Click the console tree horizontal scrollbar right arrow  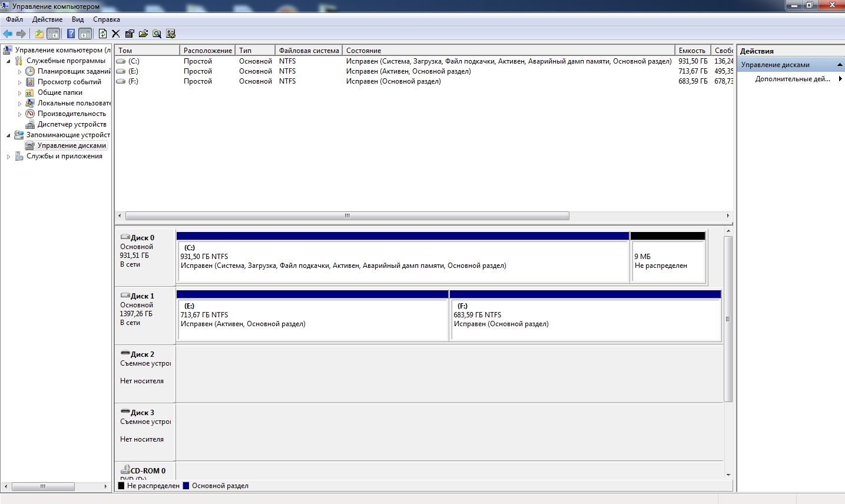coord(105,486)
